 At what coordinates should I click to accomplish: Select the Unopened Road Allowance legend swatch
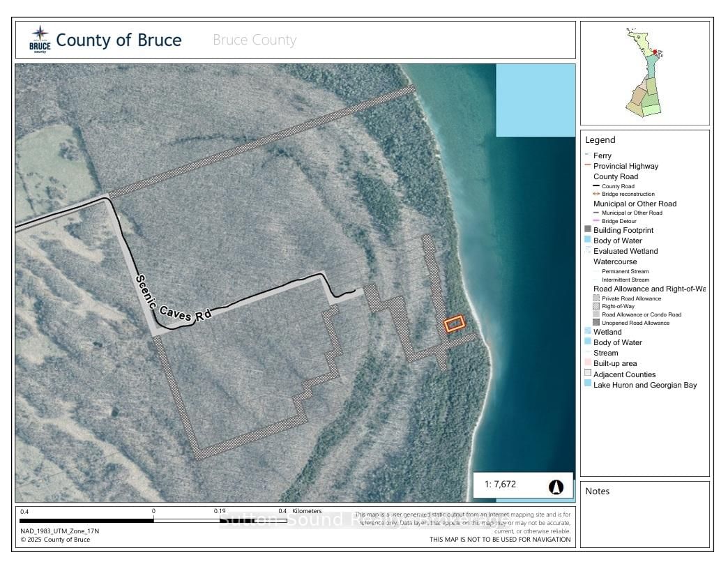[x=596, y=323]
